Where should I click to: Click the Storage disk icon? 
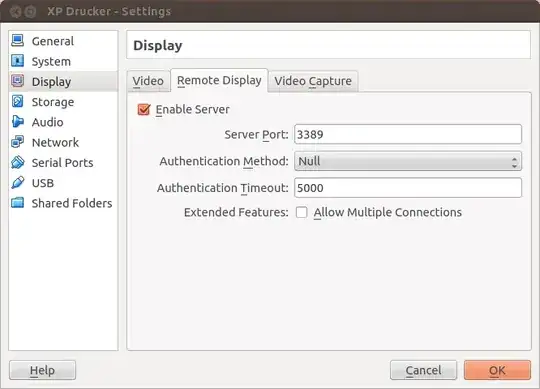point(18,102)
